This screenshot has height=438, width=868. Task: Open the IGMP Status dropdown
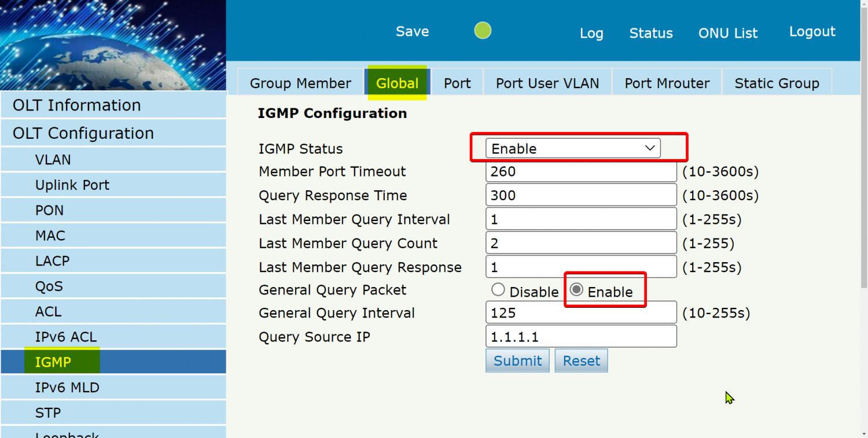pos(572,148)
